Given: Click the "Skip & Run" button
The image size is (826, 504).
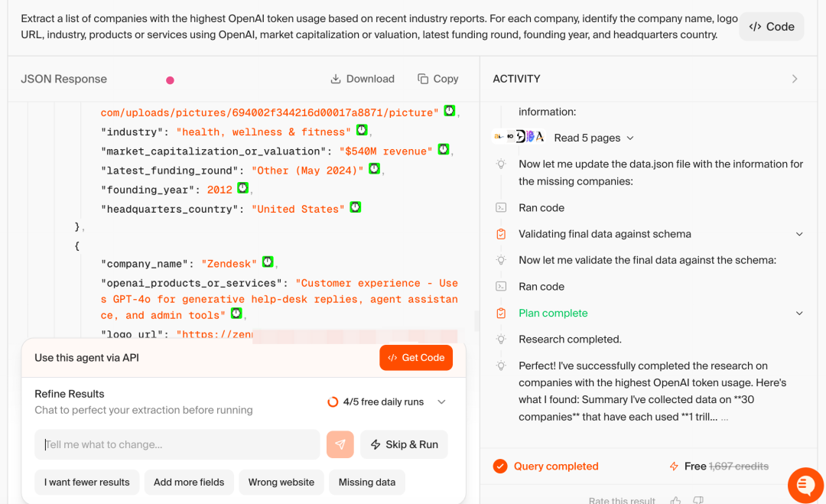Looking at the screenshot, I should (x=404, y=444).
